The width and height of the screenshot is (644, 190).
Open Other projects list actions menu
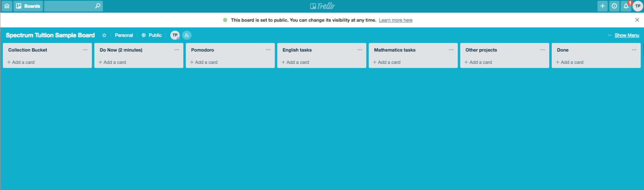click(543, 50)
